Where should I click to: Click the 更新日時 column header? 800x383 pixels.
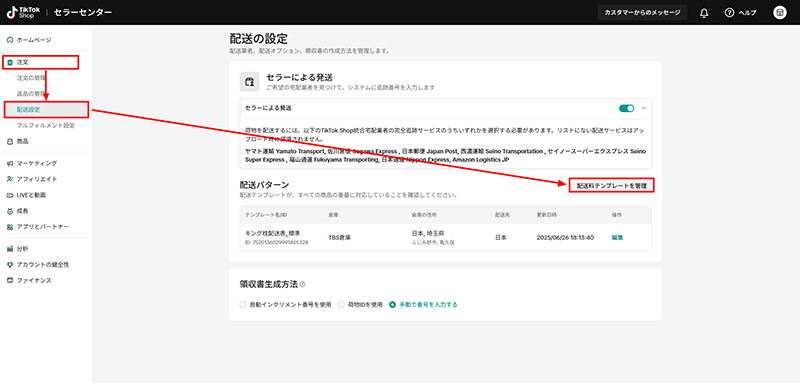(546, 215)
